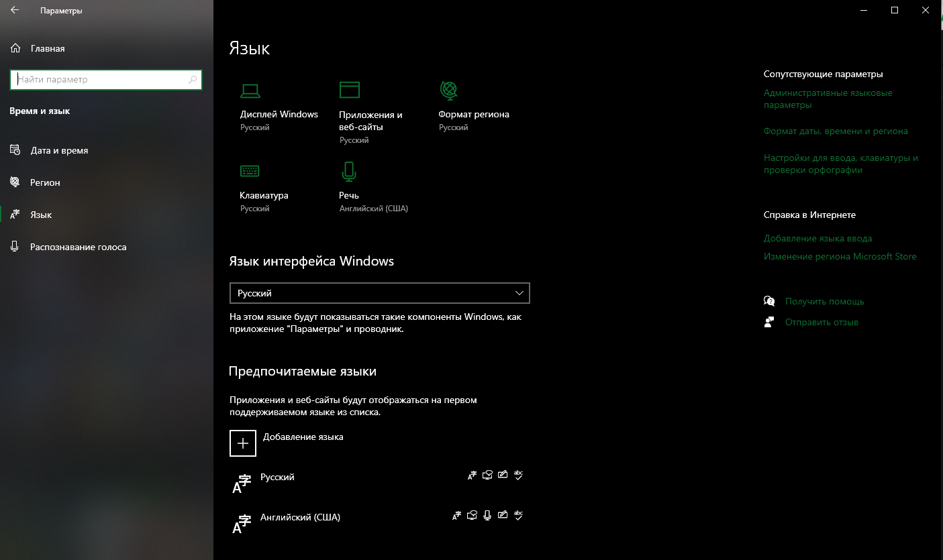Image resolution: width=943 pixels, height=560 pixels.
Task: Open the Дисплей Windows tile
Action: coord(279,106)
